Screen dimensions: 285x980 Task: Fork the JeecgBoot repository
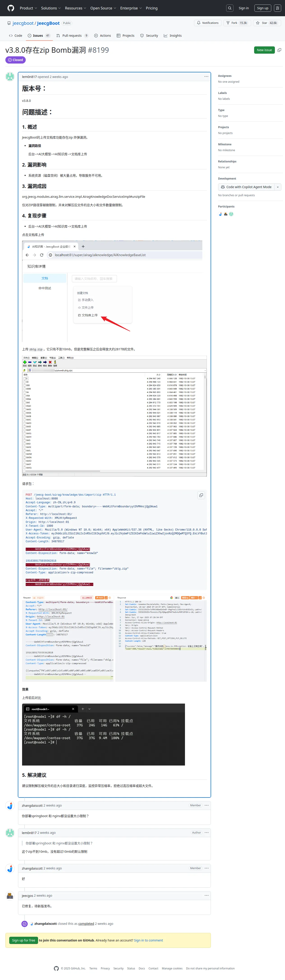pos(237,23)
